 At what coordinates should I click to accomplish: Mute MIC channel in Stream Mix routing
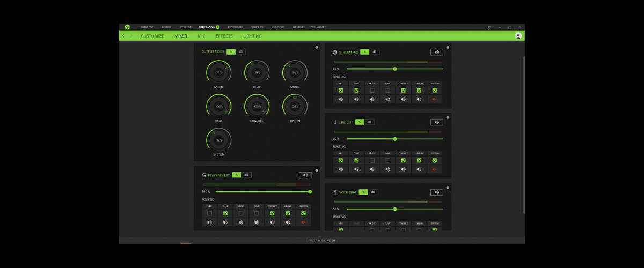pyautogui.click(x=340, y=99)
